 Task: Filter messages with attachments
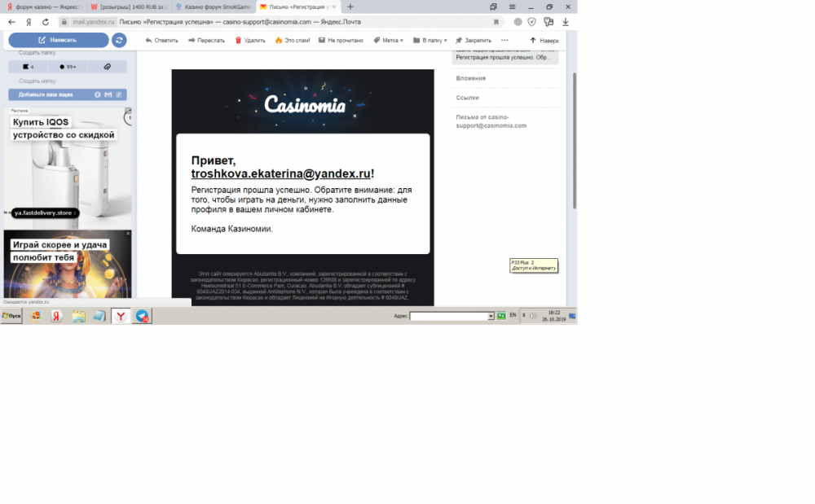point(107,67)
